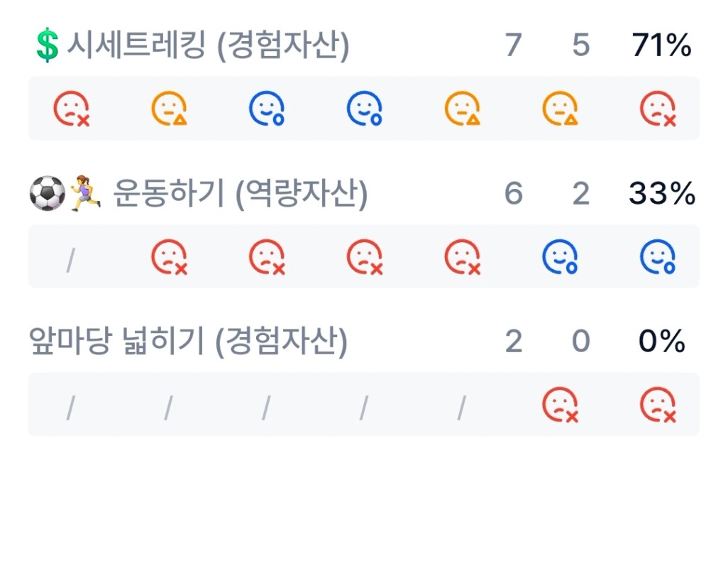Viewport: 728px width, 578px height.
Task: Click the 33% completion rate
Action: 662,193
